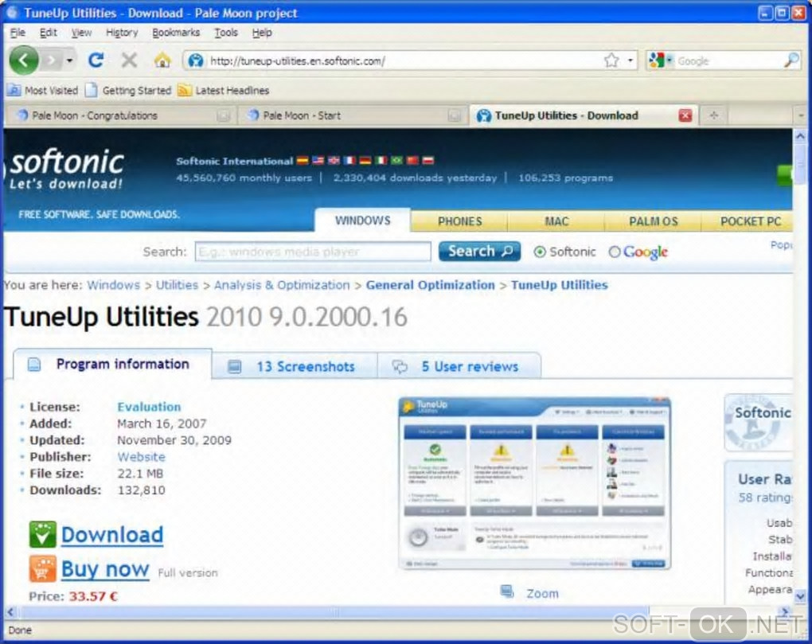The image size is (812, 644).
Task: Click the Zoom link under the screenshot
Action: point(542,594)
